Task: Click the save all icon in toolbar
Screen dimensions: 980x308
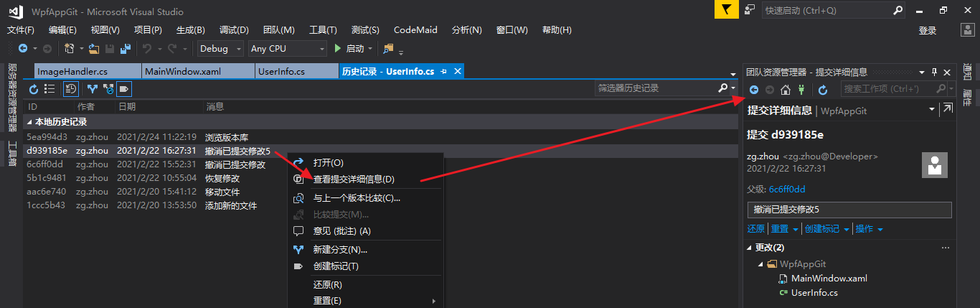Action: tap(126, 49)
